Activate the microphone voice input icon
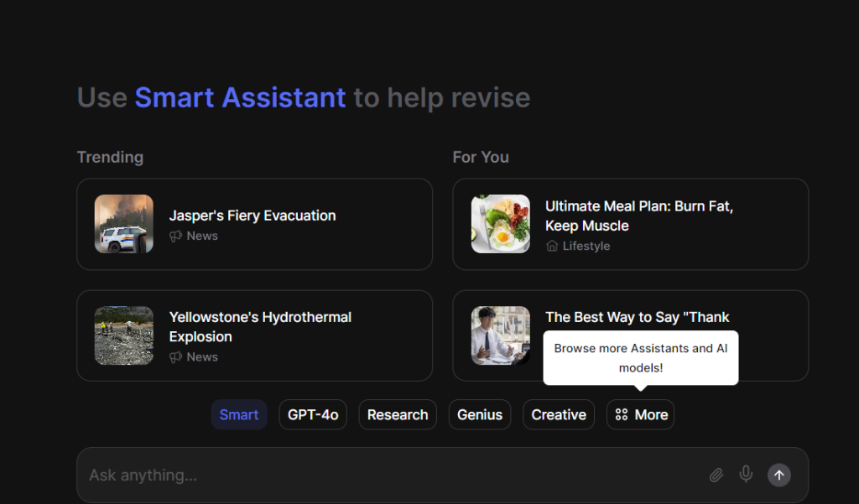 coord(746,475)
